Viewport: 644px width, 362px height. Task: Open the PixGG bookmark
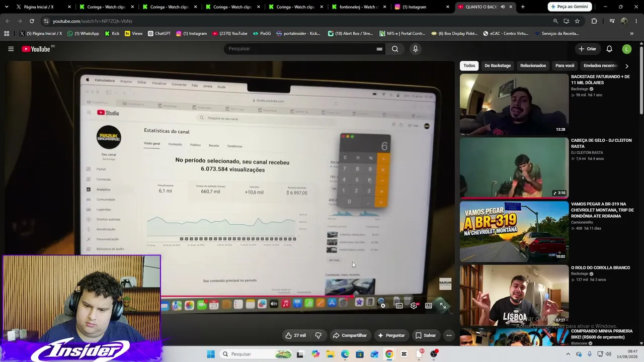point(262,34)
